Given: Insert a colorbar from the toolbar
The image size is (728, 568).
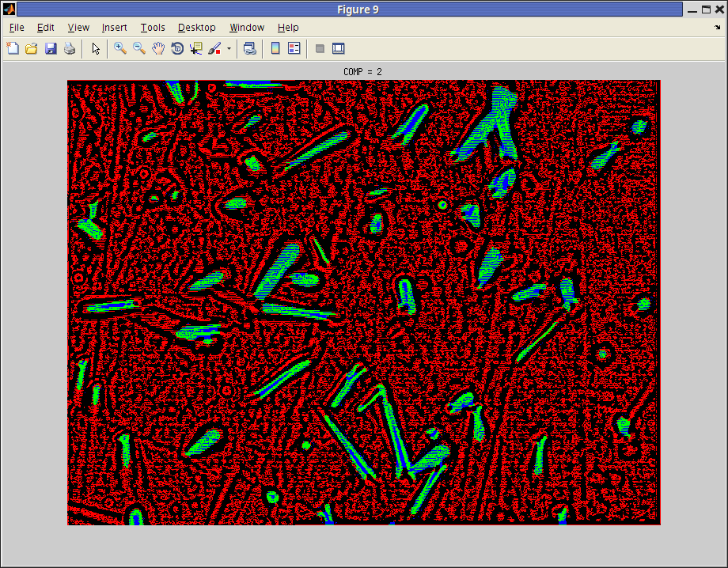Looking at the screenshot, I should click(x=275, y=48).
